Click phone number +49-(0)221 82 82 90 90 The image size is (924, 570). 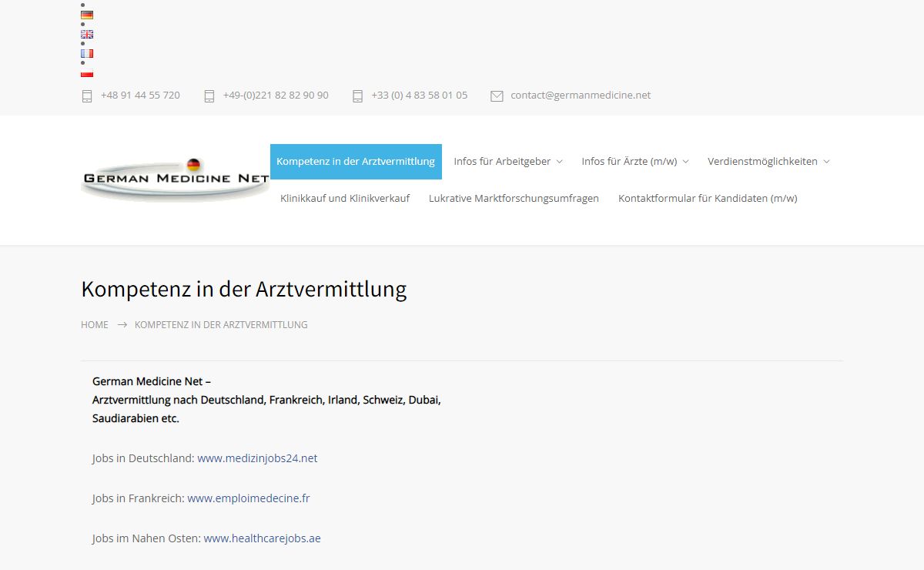(276, 96)
